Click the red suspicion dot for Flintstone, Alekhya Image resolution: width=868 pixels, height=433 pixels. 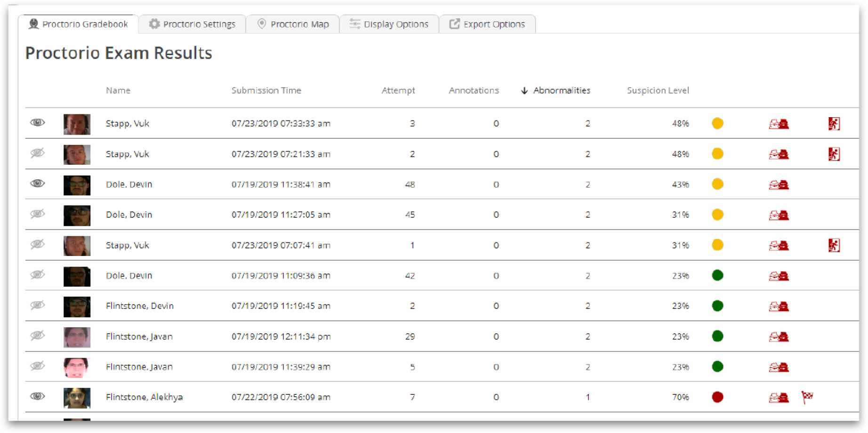point(717,397)
